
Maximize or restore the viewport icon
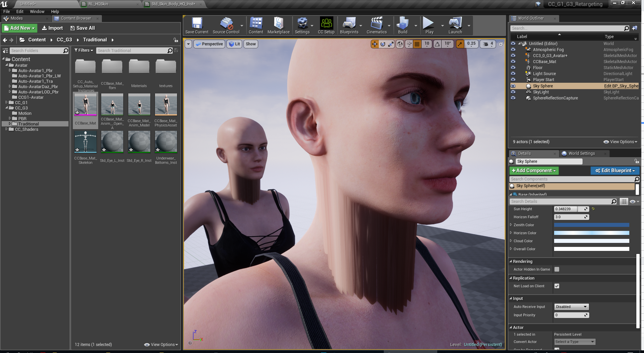coord(501,44)
